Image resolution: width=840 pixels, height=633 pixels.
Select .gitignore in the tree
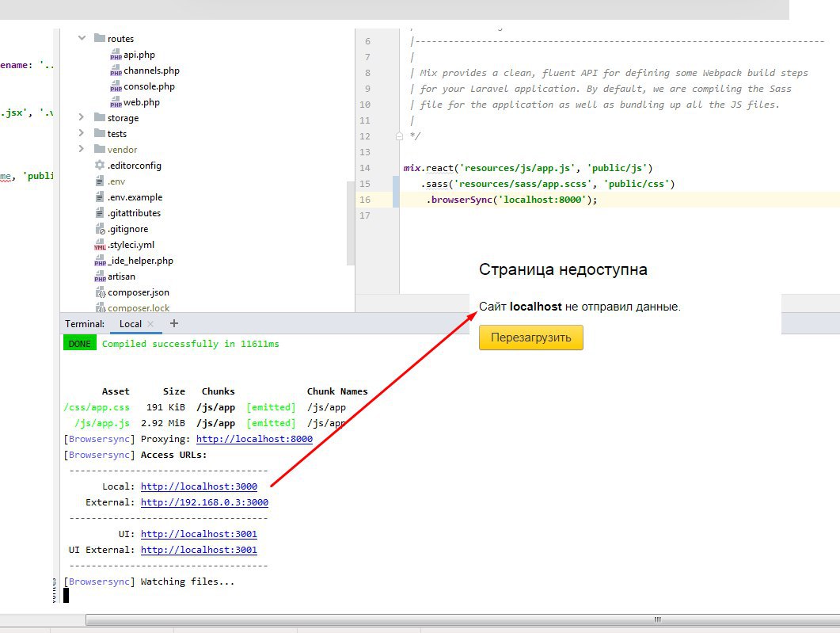[128, 229]
